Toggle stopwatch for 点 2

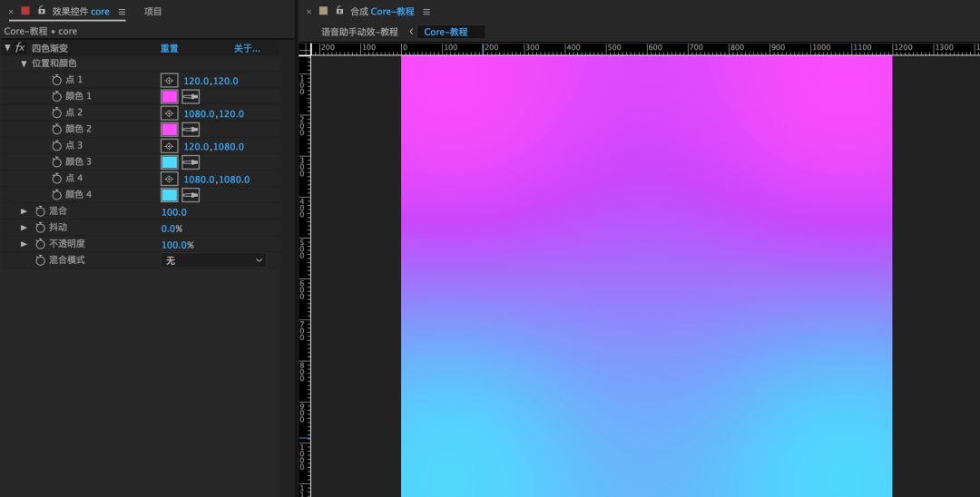point(57,113)
